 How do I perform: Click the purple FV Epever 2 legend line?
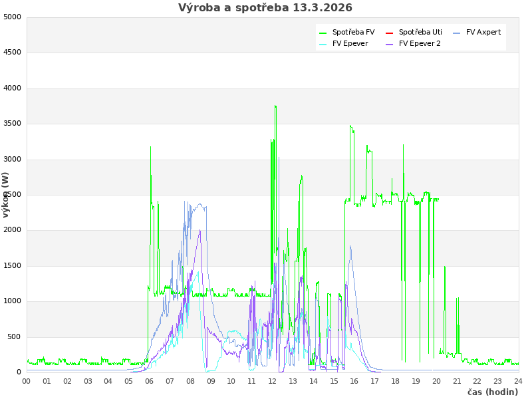[390, 44]
